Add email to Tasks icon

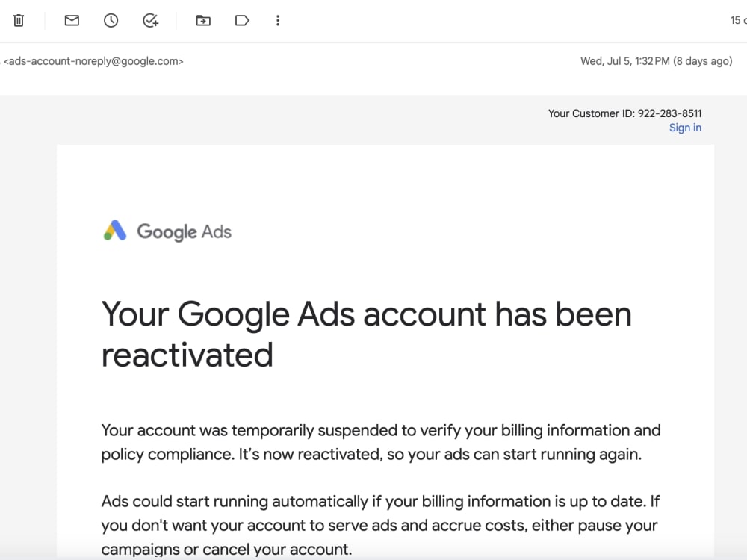(150, 21)
